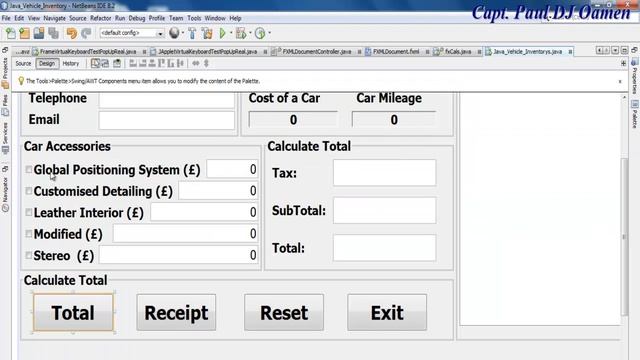Viewport: 640px width, 360px height.
Task: Open the Debug menu
Action: (x=137, y=18)
